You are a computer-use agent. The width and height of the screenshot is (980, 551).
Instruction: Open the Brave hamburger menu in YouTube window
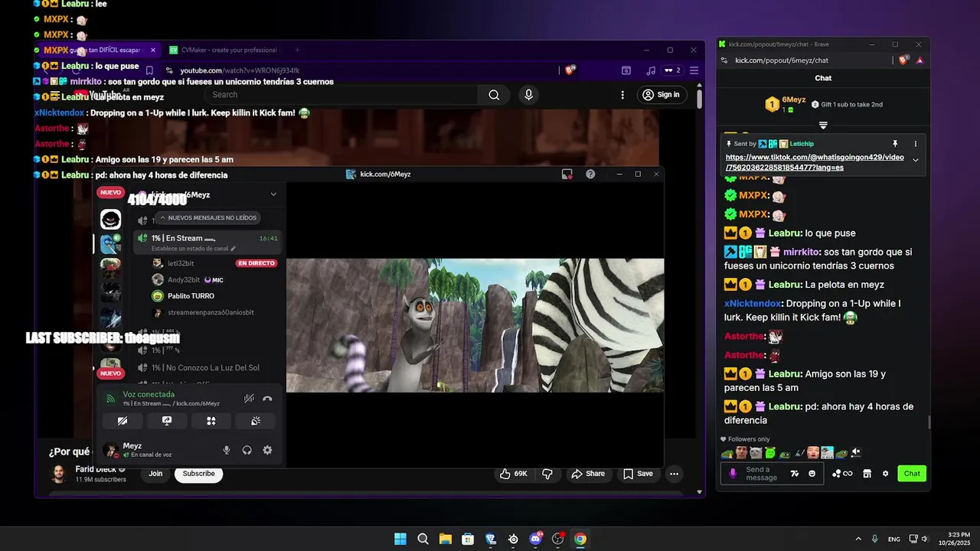(x=694, y=70)
